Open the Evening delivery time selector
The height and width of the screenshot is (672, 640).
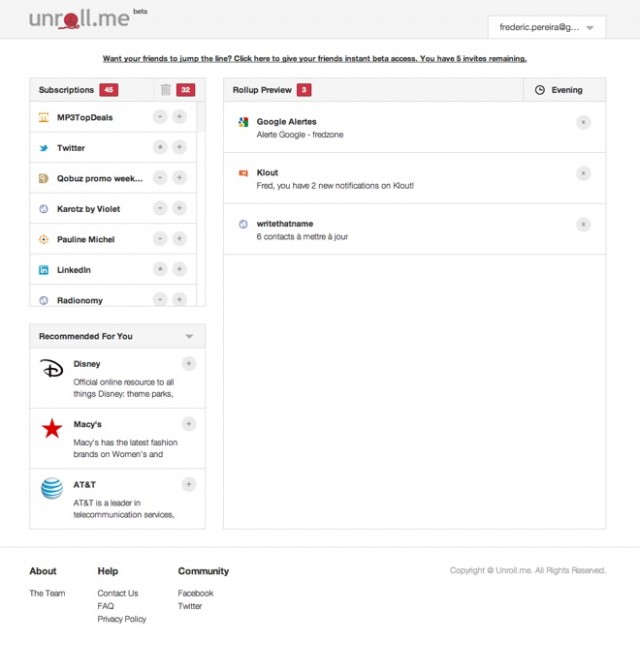click(x=565, y=90)
